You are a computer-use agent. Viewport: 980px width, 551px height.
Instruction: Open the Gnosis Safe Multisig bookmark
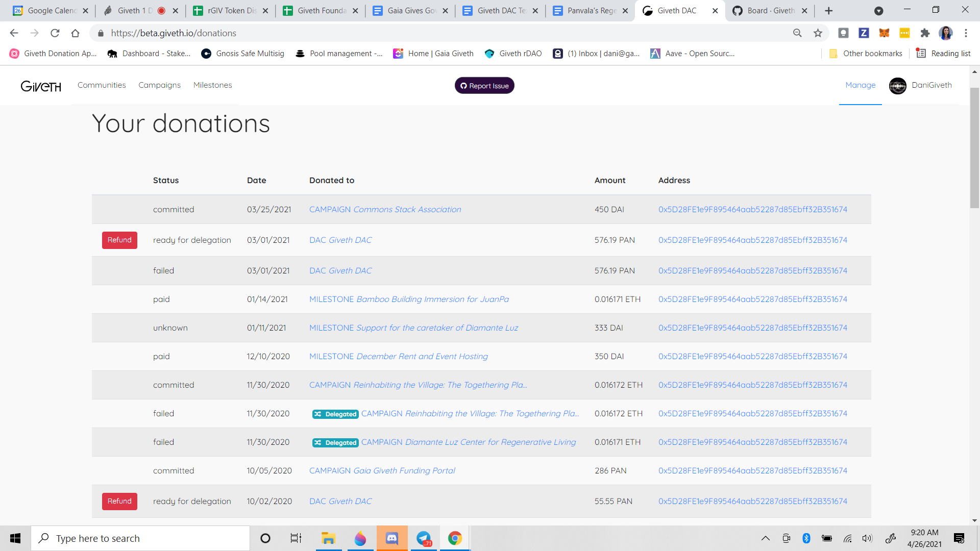click(243, 54)
